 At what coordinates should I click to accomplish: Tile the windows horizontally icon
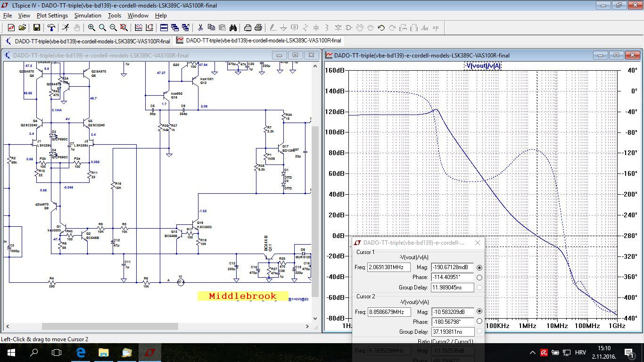(x=164, y=28)
